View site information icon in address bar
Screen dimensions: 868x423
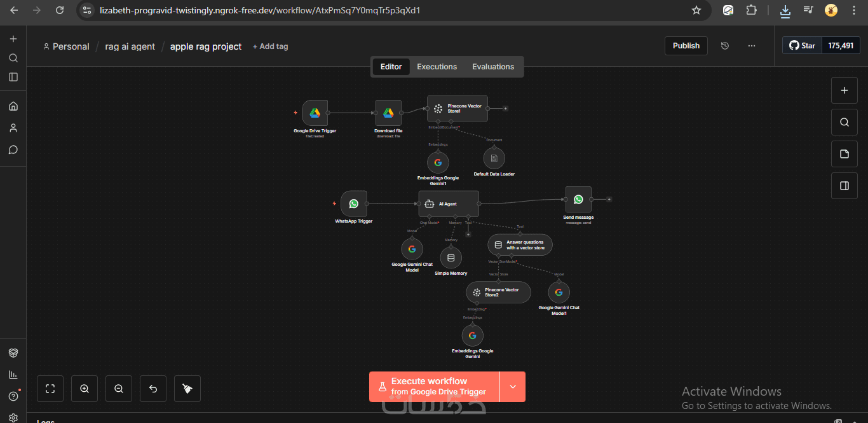[x=88, y=10]
